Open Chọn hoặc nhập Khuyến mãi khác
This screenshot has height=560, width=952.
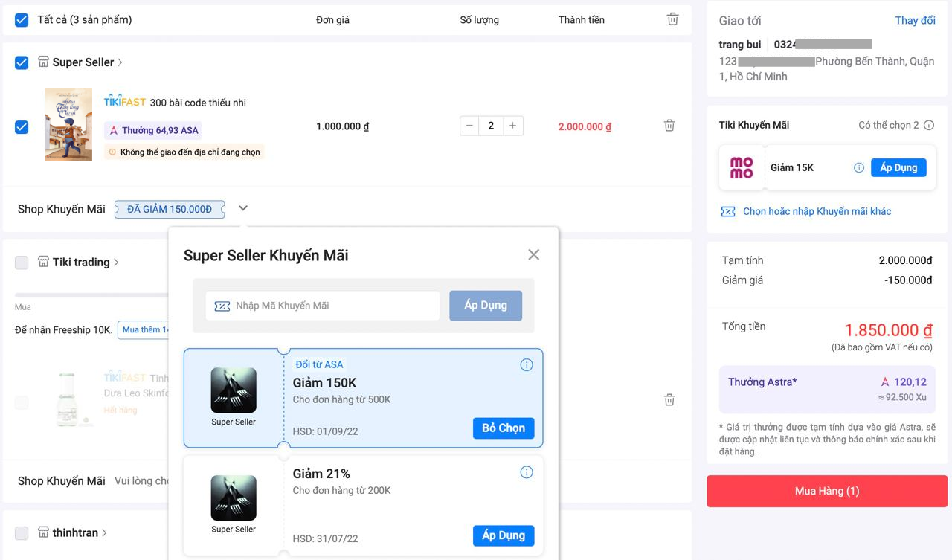(817, 212)
